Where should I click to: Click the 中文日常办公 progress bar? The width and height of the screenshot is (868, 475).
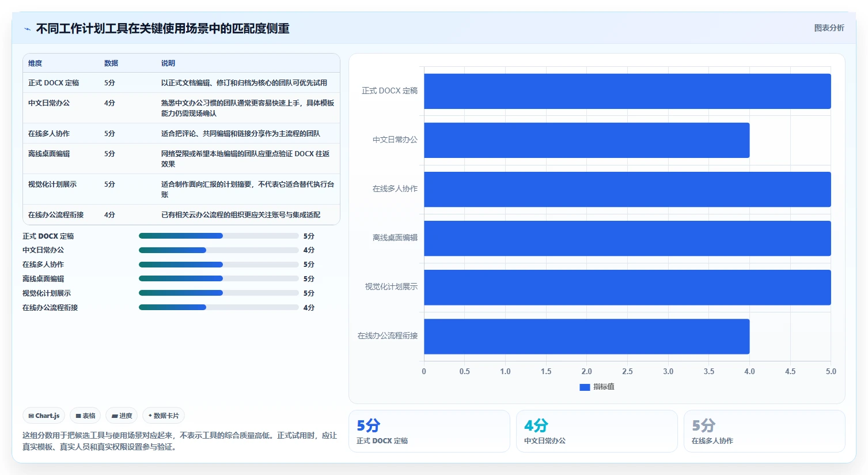click(x=219, y=250)
